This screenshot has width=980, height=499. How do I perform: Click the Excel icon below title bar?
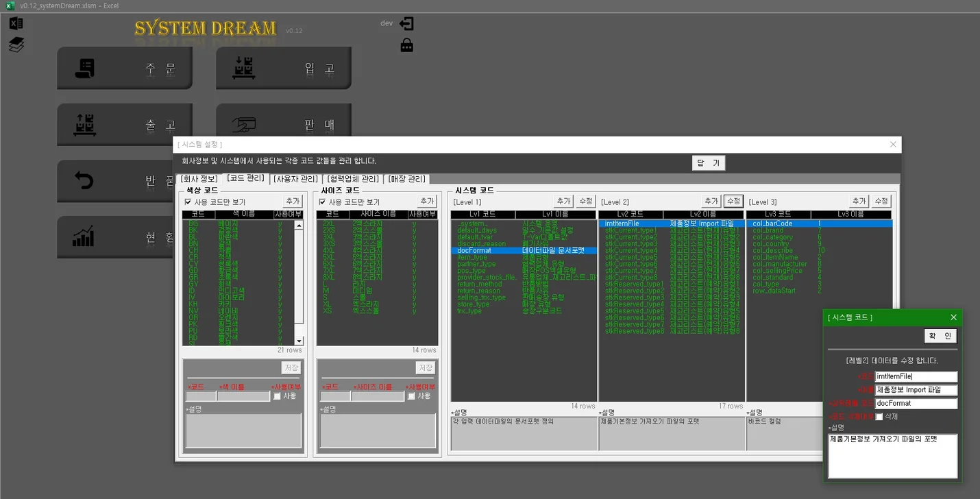(16, 24)
